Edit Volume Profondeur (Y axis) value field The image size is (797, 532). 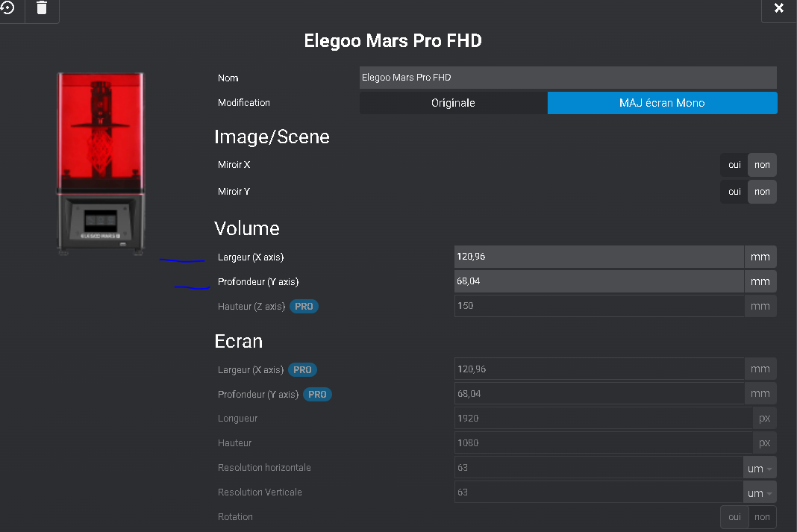tap(598, 281)
